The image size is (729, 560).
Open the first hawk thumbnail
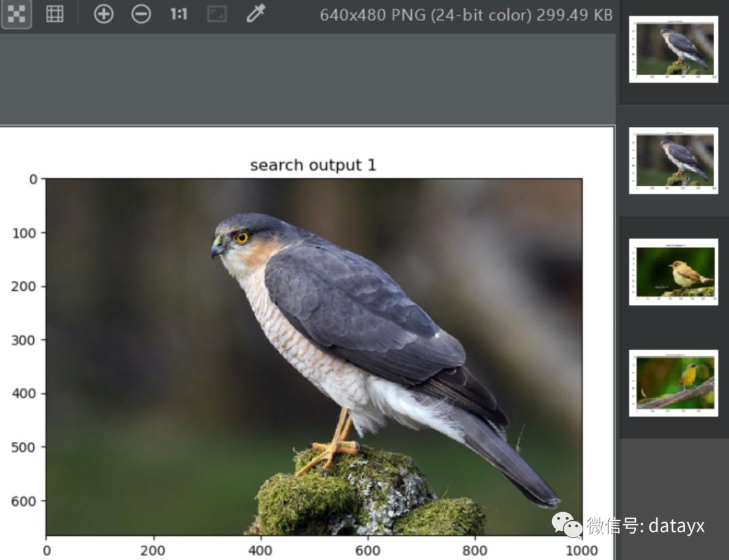click(x=673, y=49)
